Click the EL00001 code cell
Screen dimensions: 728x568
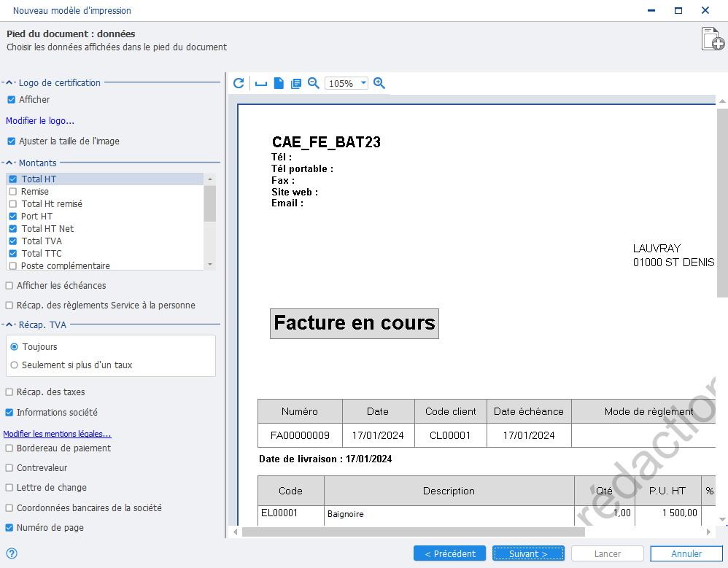point(290,514)
